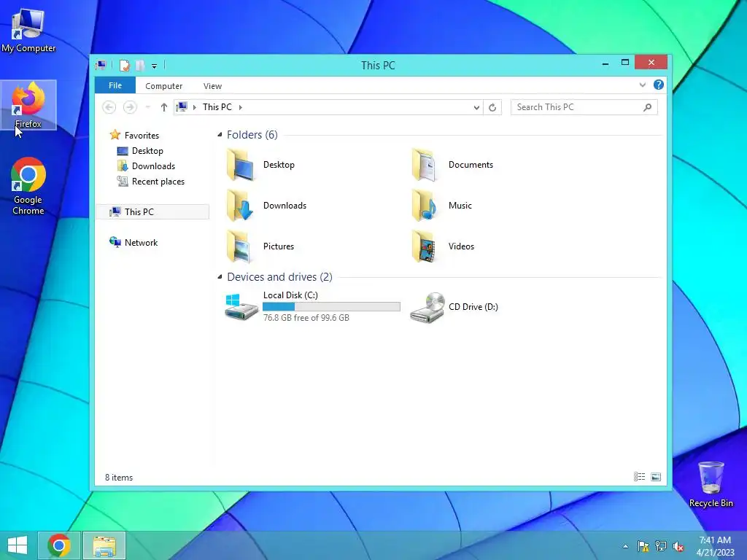Click the Local Disk usage bar
This screenshot has height=560, width=747.
tap(332, 307)
